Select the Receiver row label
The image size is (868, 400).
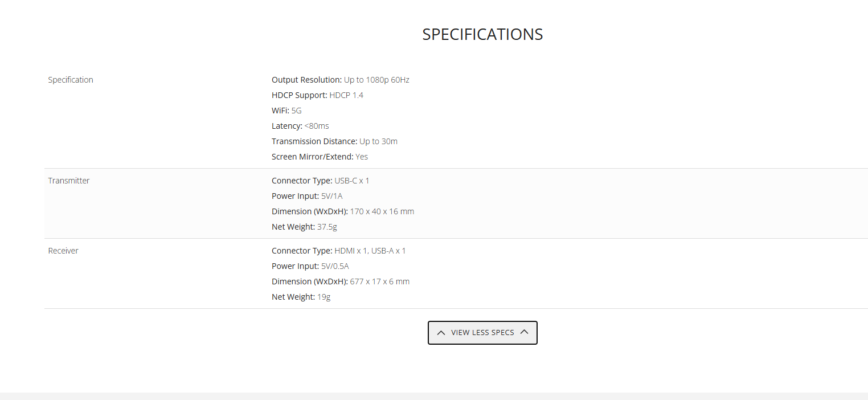(63, 251)
